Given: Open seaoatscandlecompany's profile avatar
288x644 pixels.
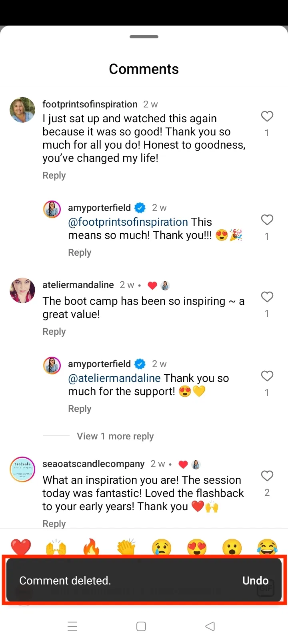Looking at the screenshot, I should pos(22,469).
